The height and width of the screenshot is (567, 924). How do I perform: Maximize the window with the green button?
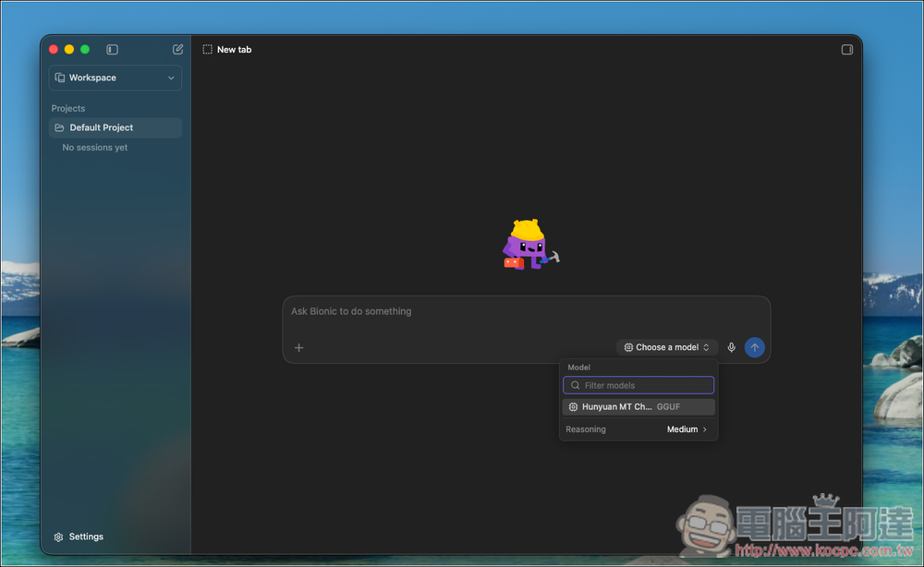pyautogui.click(x=85, y=50)
